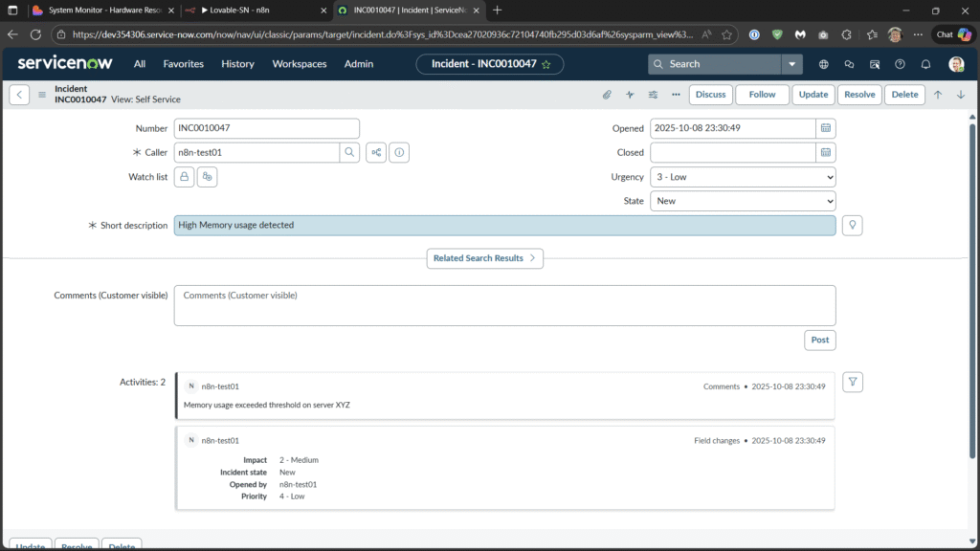The height and width of the screenshot is (551, 980).
Task: Click the Comments (Customer visible) text box
Action: [504, 305]
